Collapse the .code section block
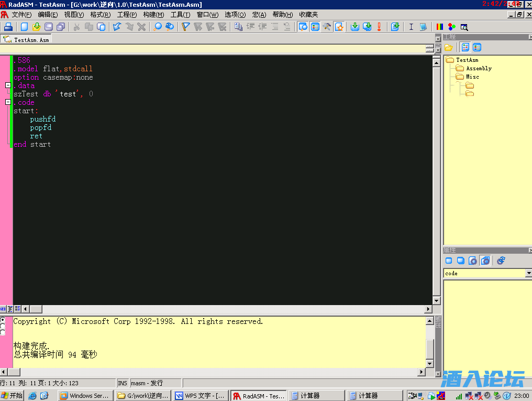Viewport: 532px width, 401px height. click(x=8, y=102)
